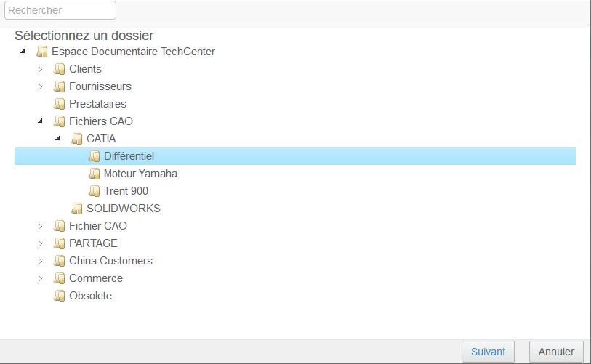Expand the China Customers folder

(40, 261)
